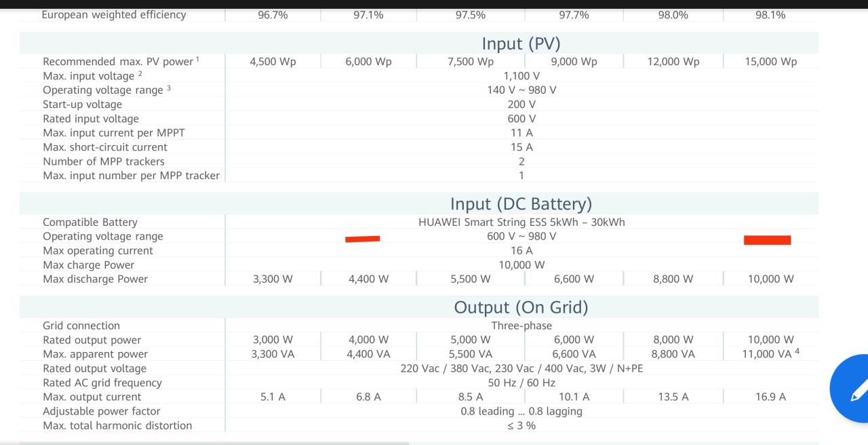Select the 7,500 Wp value
Viewport: 868px width, 445px height.
pyautogui.click(x=470, y=61)
